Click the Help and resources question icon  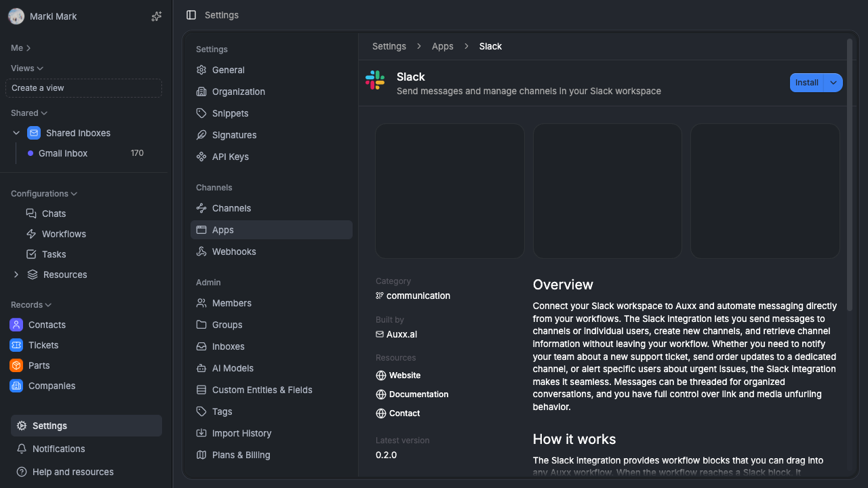point(22,472)
